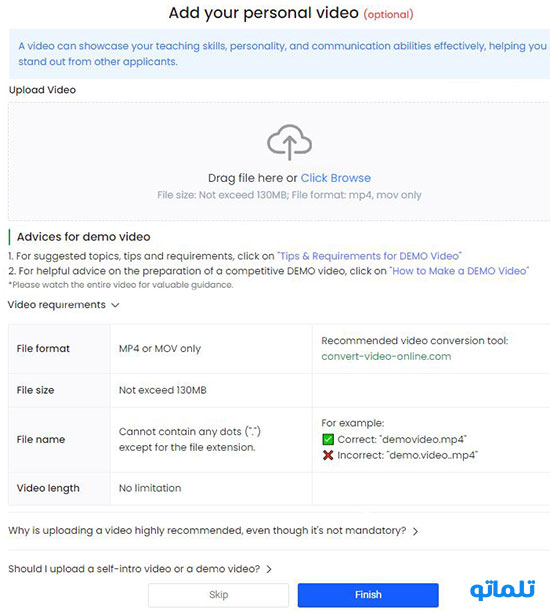Expand the arrow beside why uploading is recommended
The height and width of the screenshot is (613, 550).
(416, 531)
